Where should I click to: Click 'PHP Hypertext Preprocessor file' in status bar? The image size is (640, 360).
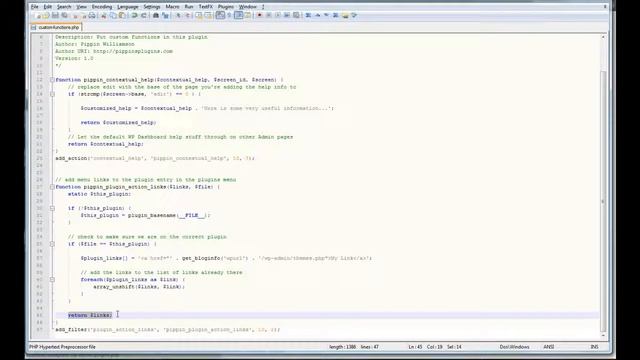tap(62, 347)
